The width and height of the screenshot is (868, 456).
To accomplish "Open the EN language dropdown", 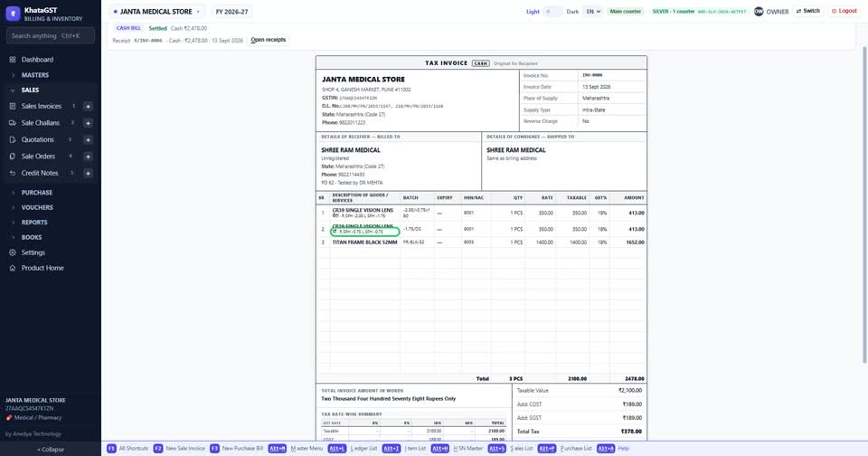I will pos(593,11).
